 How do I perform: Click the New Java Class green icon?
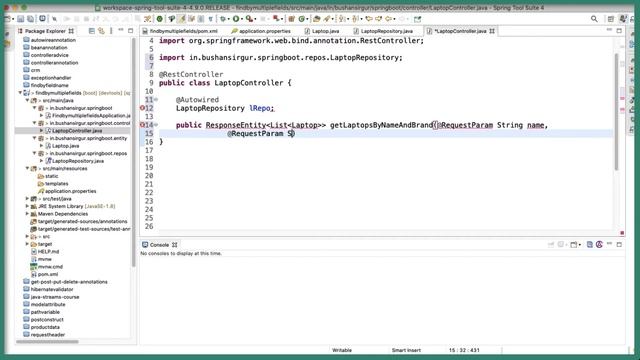tap(302, 19)
